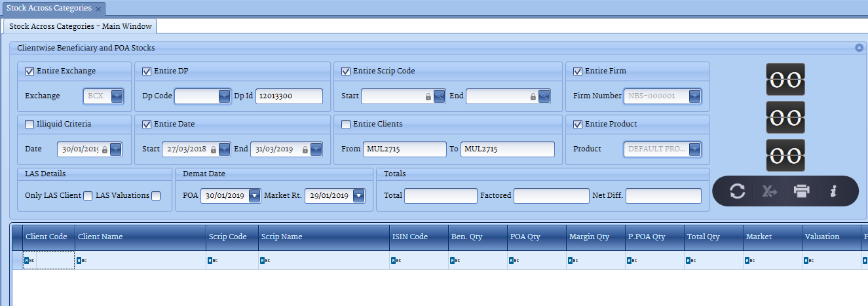This screenshot has height=306, width=868.
Task: Check the Entire Clients checkbox
Action: click(x=346, y=124)
